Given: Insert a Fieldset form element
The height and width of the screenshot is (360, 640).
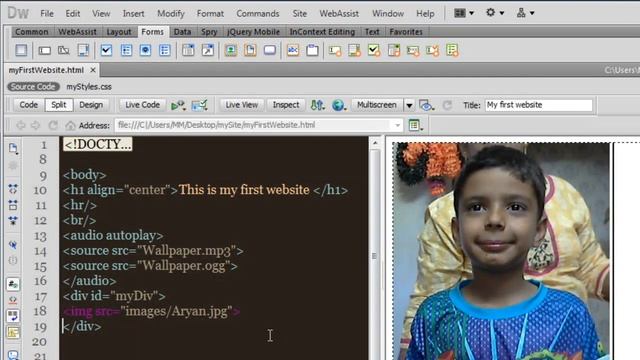Looking at the screenshot, I should tap(312, 50).
